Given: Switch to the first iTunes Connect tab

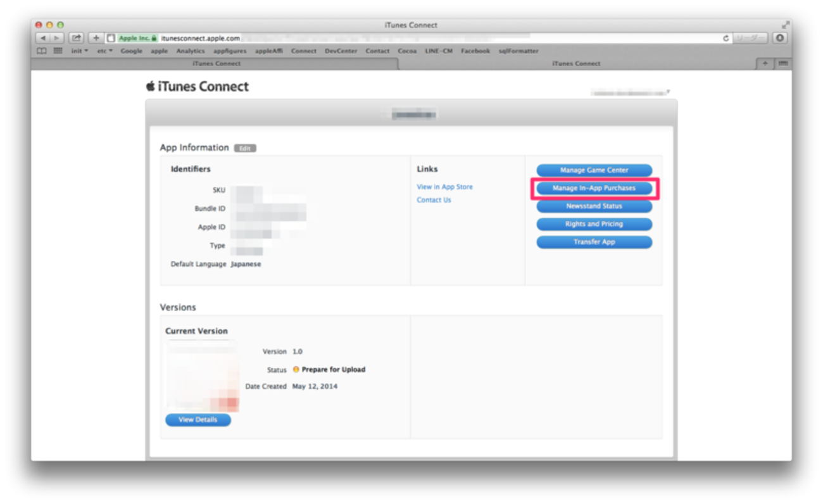Looking at the screenshot, I should coord(217,63).
